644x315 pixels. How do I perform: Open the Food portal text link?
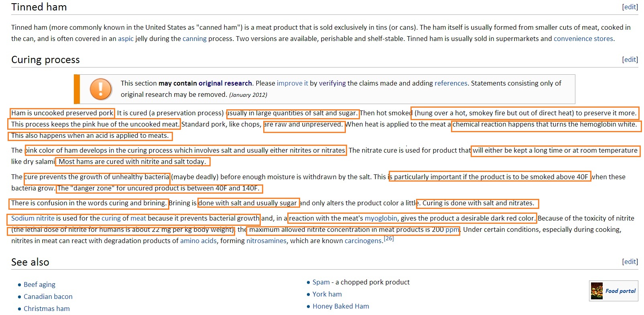pos(620,291)
